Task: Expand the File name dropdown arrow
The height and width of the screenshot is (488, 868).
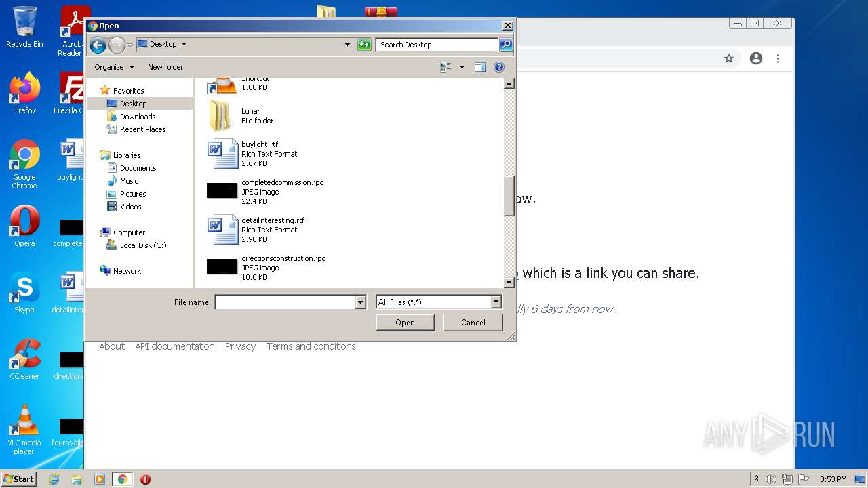Action: pos(361,302)
